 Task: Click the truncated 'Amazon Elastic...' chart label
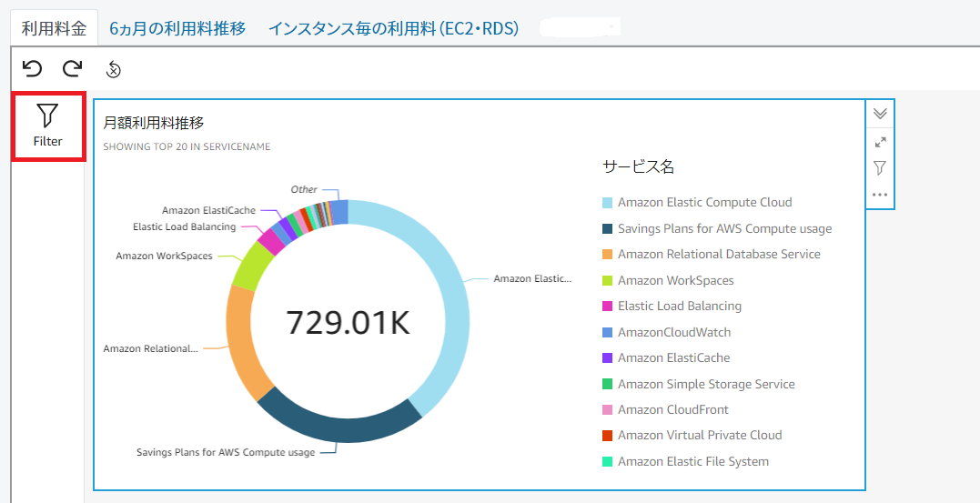[x=532, y=278]
